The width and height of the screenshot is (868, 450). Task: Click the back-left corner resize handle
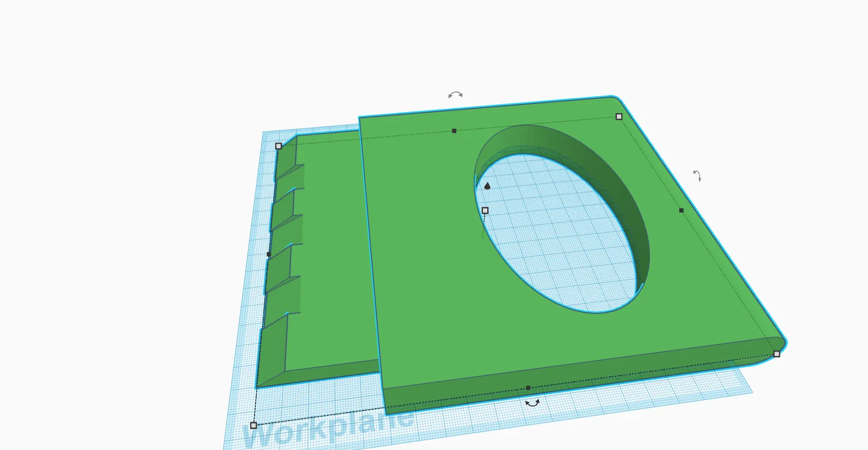pos(278,146)
